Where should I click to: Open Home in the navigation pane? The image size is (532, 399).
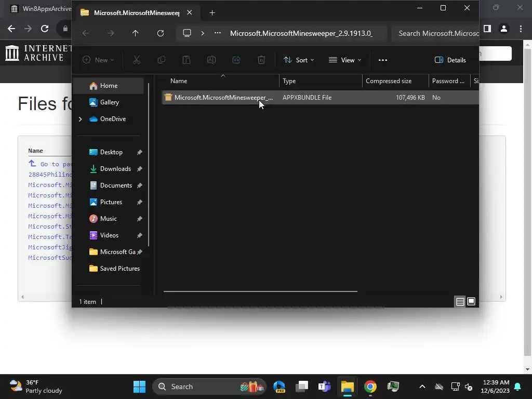pos(109,86)
